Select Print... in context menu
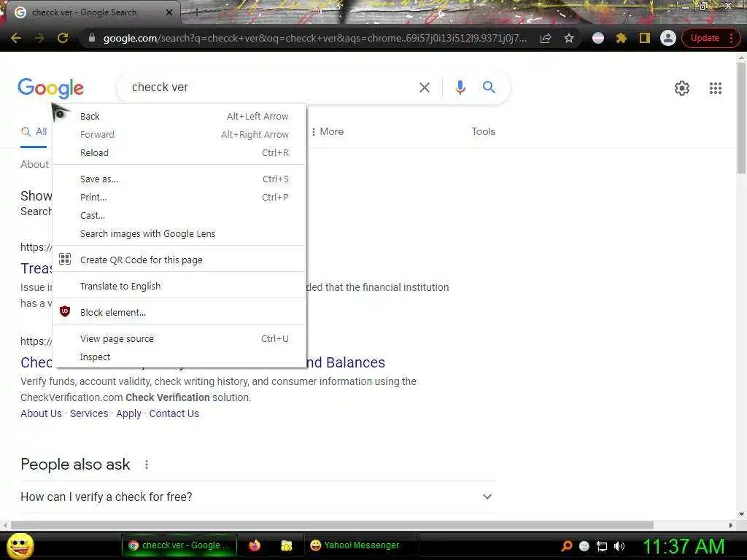The width and height of the screenshot is (747, 560). (x=179, y=197)
